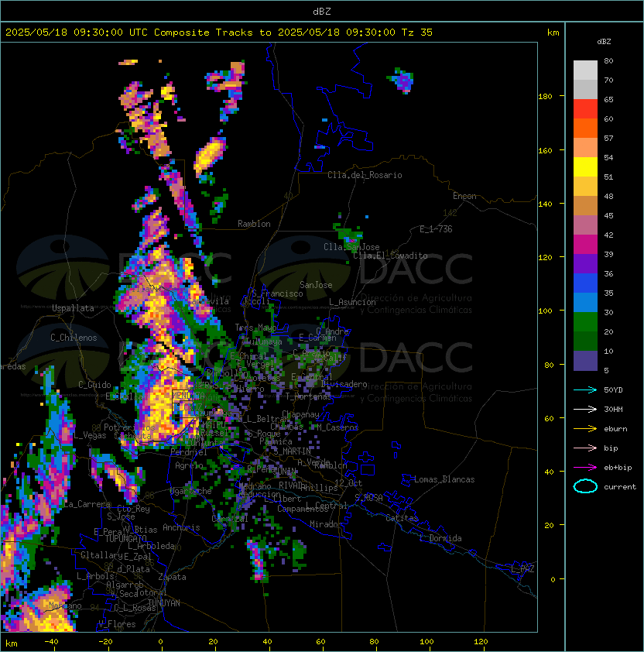Click the 120 tick on the horizontal axis

481,642
